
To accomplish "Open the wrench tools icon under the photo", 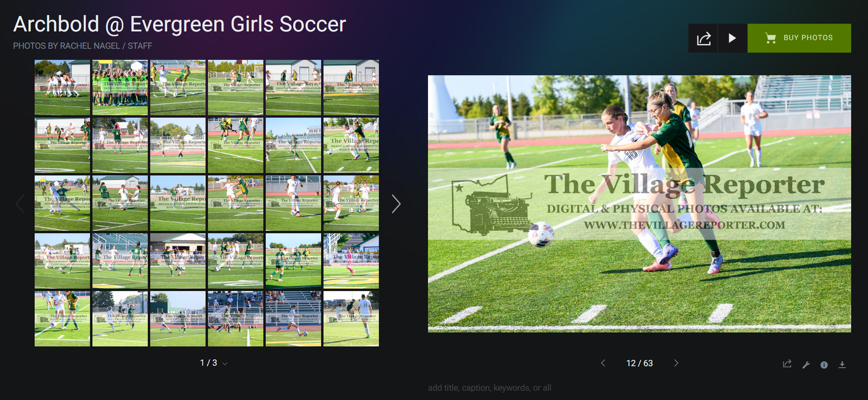I will coord(806,365).
